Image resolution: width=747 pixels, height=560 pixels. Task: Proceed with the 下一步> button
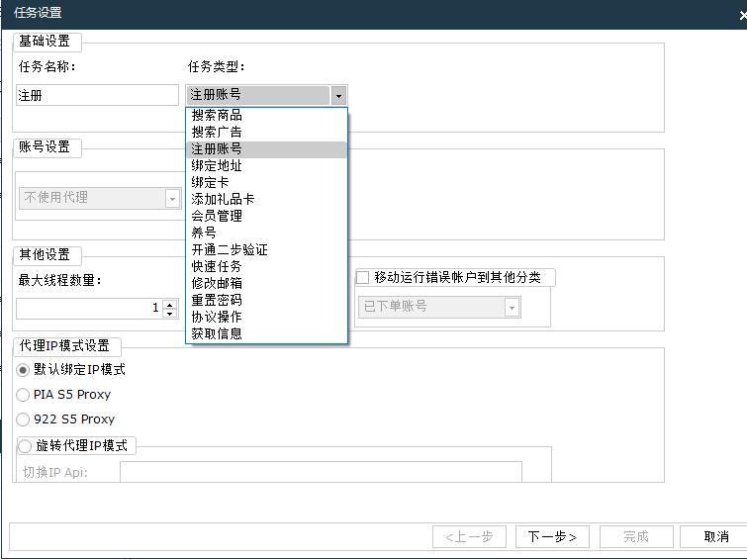click(x=552, y=537)
